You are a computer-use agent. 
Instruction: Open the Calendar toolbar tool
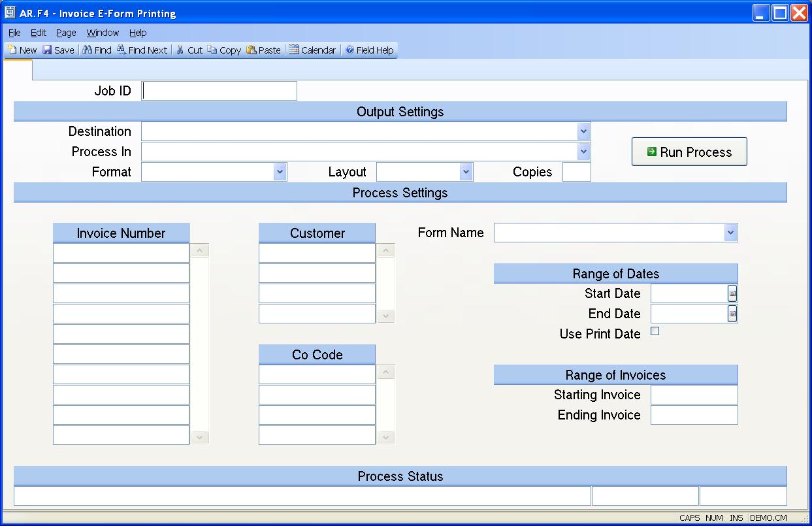click(x=294, y=50)
